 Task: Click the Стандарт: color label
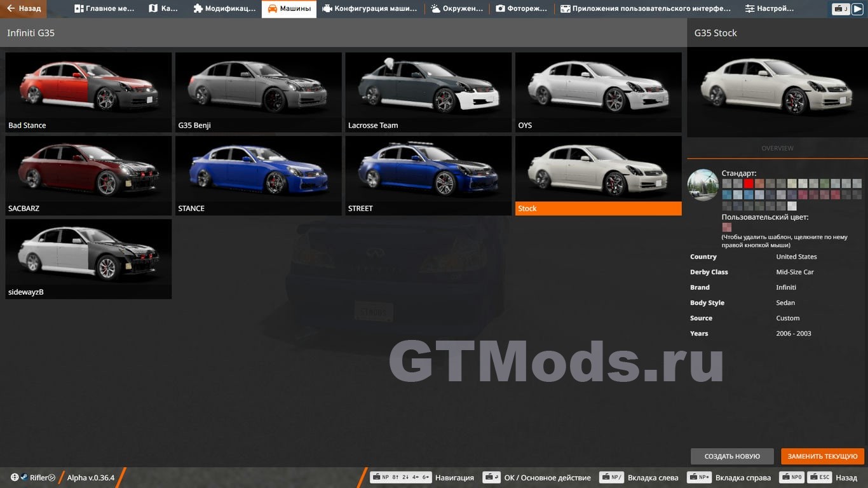pos(739,173)
